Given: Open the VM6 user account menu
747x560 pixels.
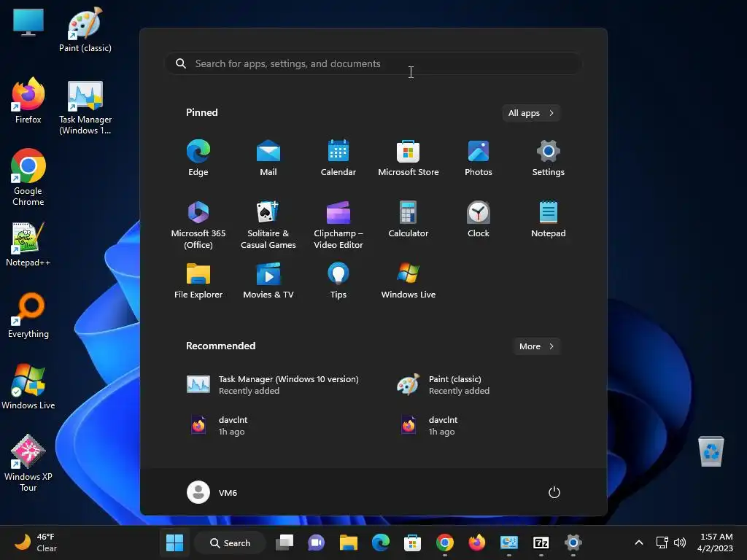Looking at the screenshot, I should click(x=212, y=492).
